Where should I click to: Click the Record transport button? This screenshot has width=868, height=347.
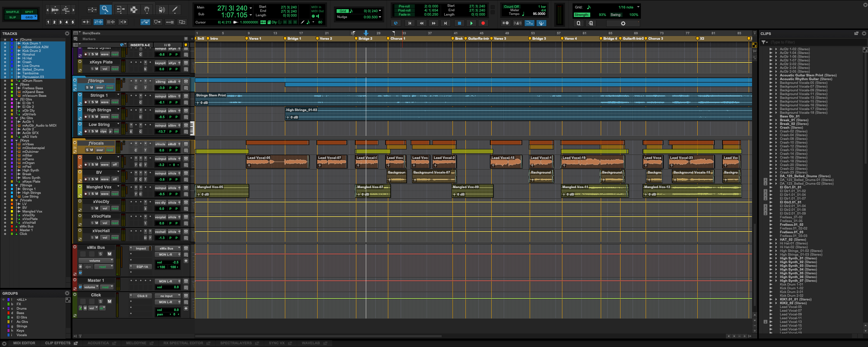483,23
